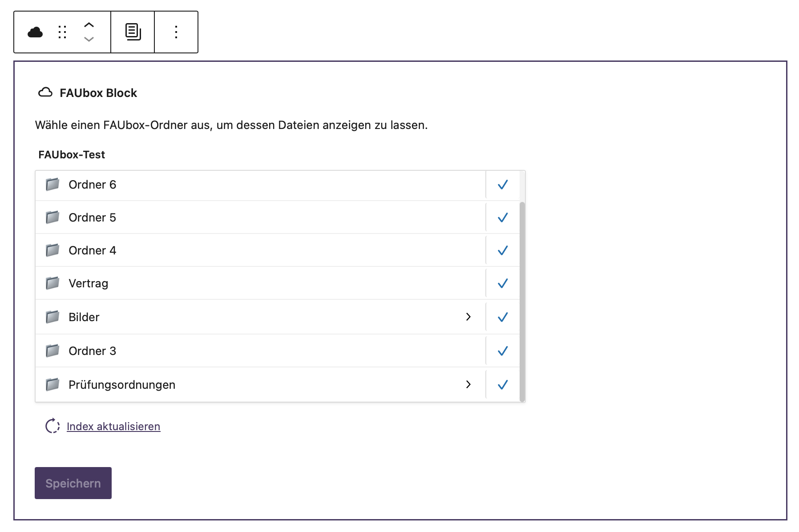Click the Speichern button
799x532 pixels.
coord(73,483)
